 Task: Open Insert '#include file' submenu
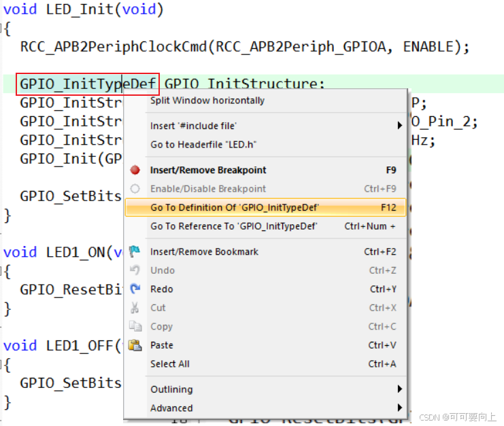(265, 126)
